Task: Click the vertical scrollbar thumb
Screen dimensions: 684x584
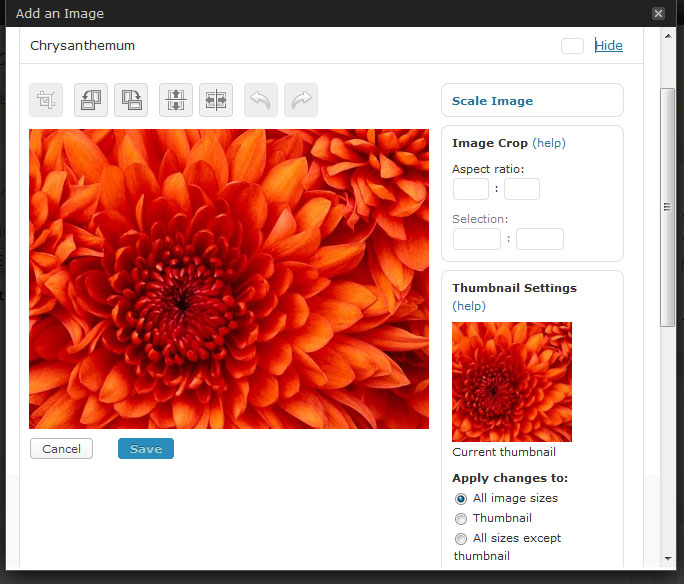Action: (x=667, y=207)
